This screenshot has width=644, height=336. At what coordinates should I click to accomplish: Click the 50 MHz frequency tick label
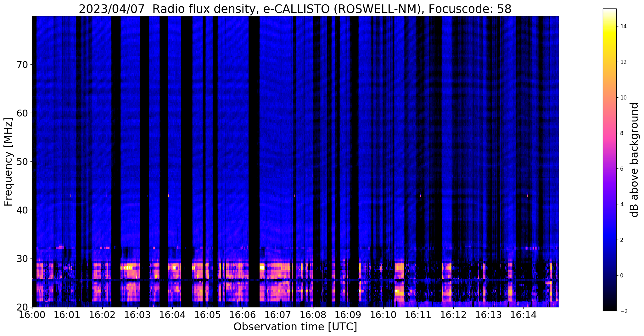coord(22,162)
